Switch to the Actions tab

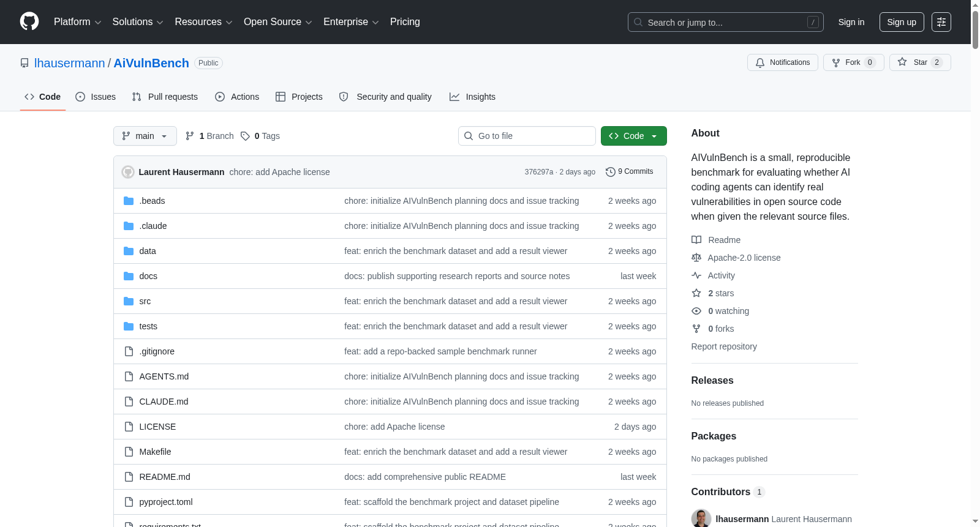[x=237, y=97]
